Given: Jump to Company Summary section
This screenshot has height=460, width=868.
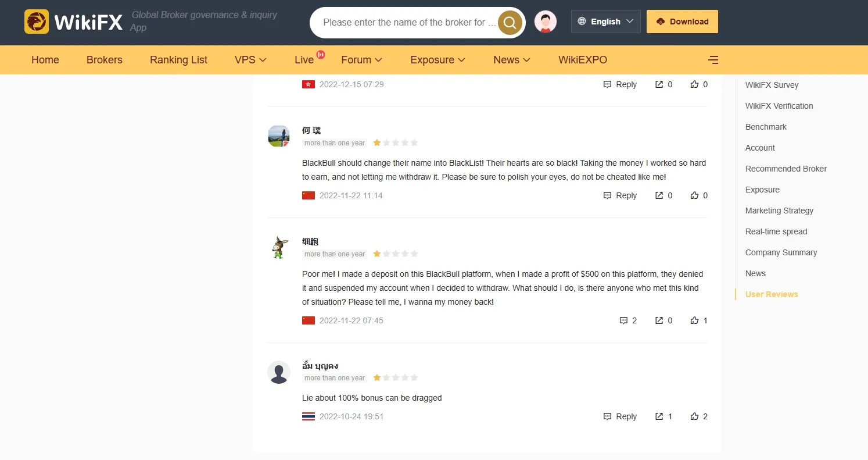Looking at the screenshot, I should (x=781, y=252).
